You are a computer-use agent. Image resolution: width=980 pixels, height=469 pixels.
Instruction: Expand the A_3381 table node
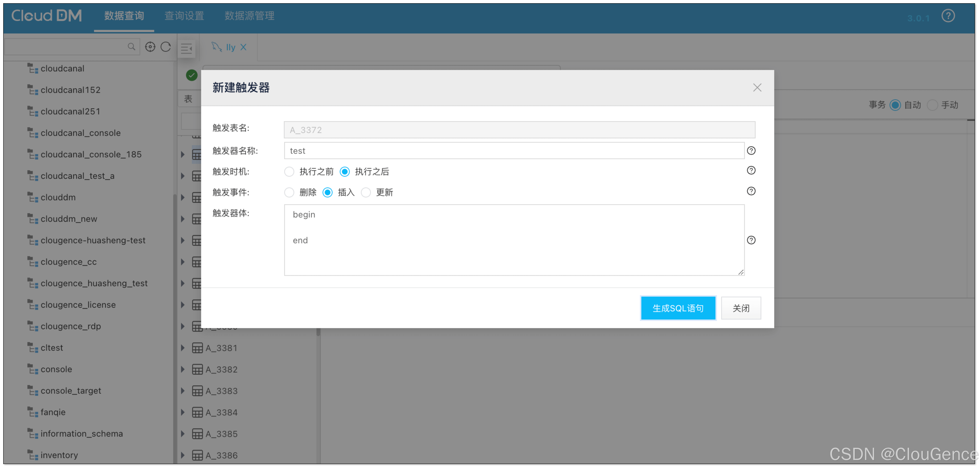183,348
